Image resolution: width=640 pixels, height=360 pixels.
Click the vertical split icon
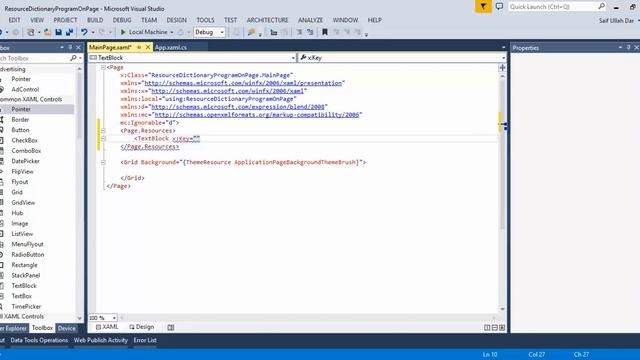pos(487,327)
